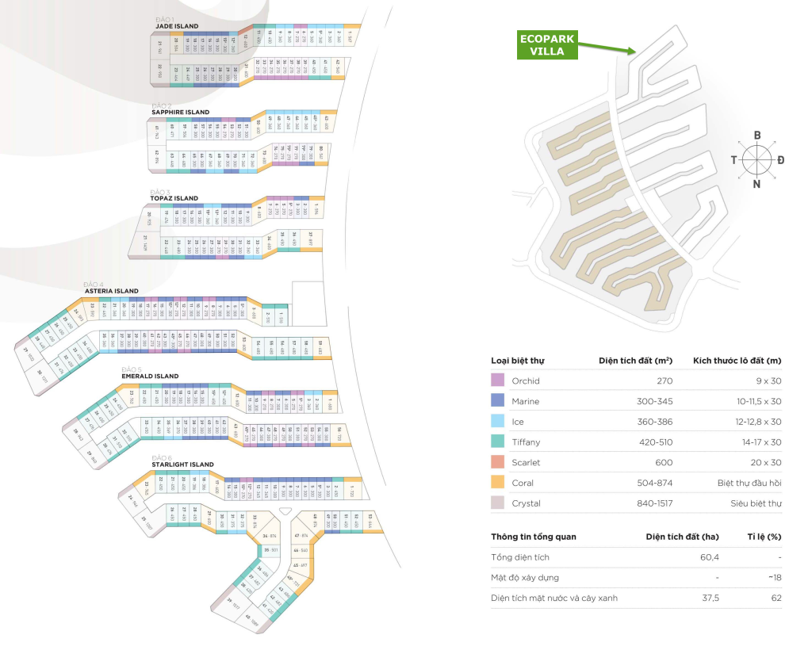Click the Scarlet legend color swatch
This screenshot has width=812, height=650.
[498, 463]
